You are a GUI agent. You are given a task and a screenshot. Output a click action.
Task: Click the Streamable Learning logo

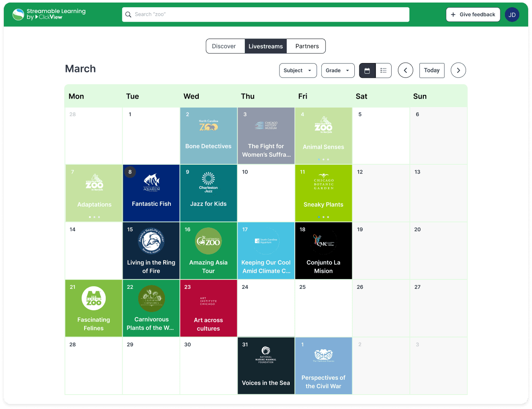click(49, 14)
